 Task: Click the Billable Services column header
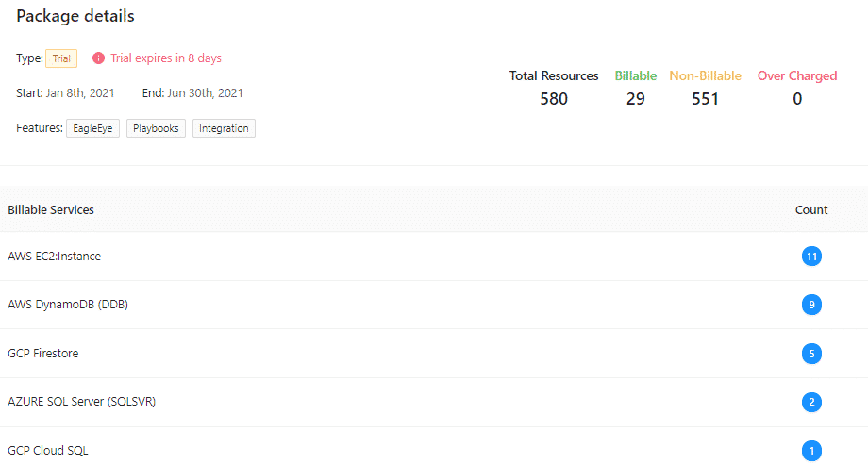51,209
